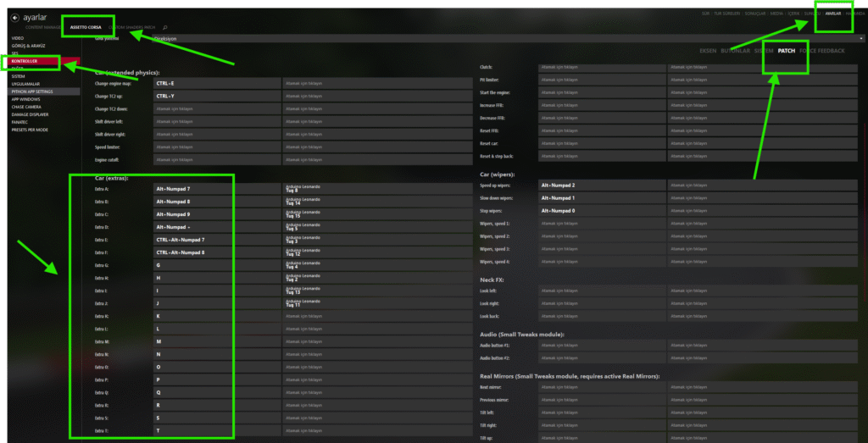Edit the CTRL+Alt+Numpad 7 binding for Extra E

click(x=217, y=240)
